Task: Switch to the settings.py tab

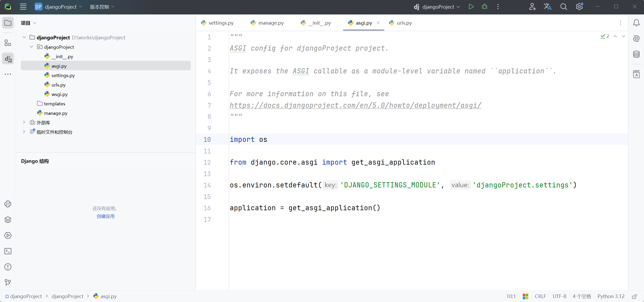Action: (217, 23)
